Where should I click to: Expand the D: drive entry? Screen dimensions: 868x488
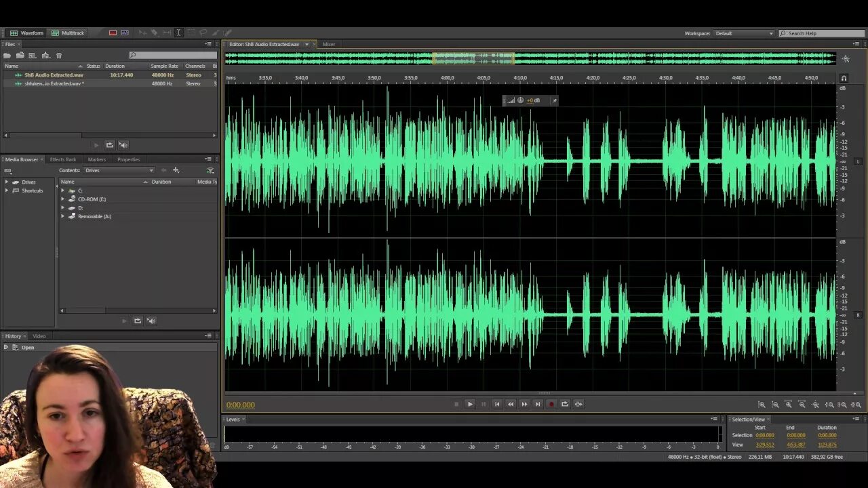[63, 208]
